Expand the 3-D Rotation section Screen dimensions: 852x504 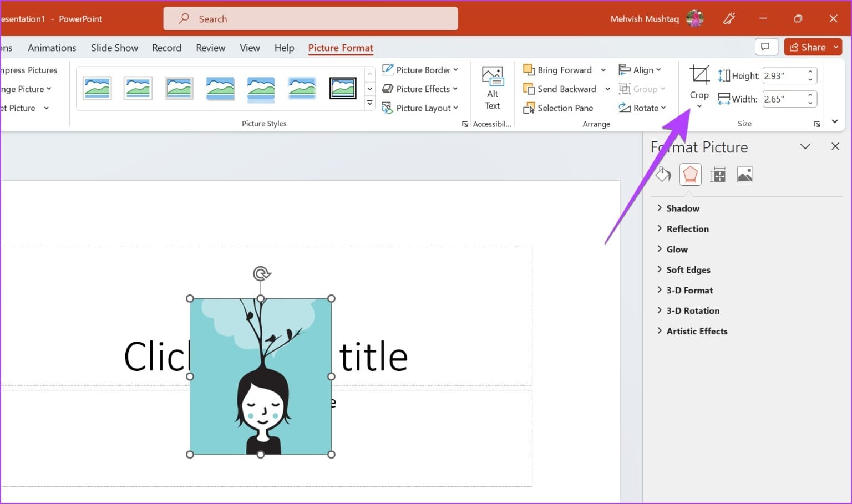click(x=692, y=310)
